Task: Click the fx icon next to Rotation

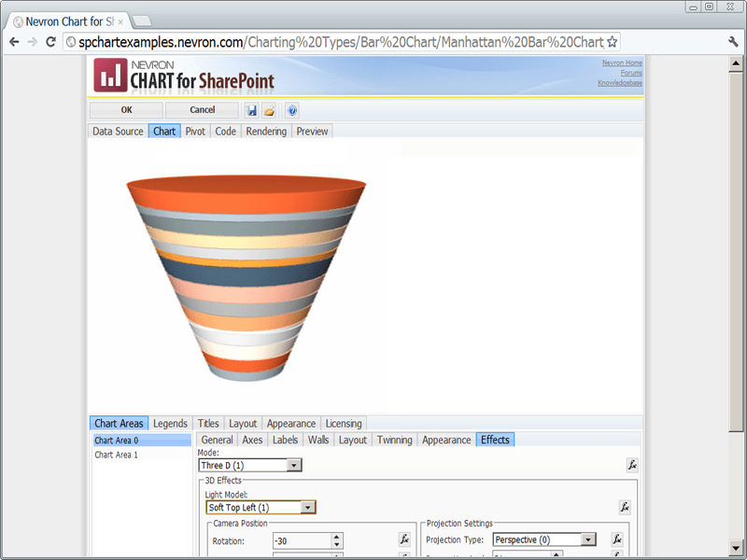Action: click(x=404, y=539)
